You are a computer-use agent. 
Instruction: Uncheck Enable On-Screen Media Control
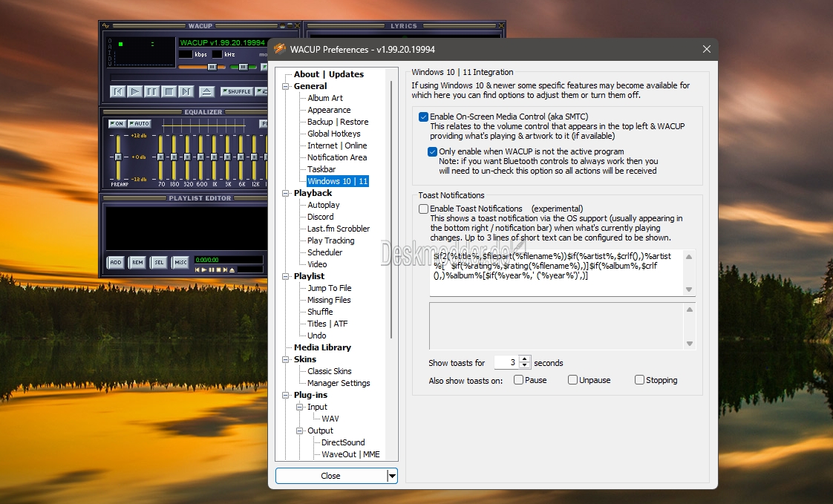pyautogui.click(x=423, y=117)
